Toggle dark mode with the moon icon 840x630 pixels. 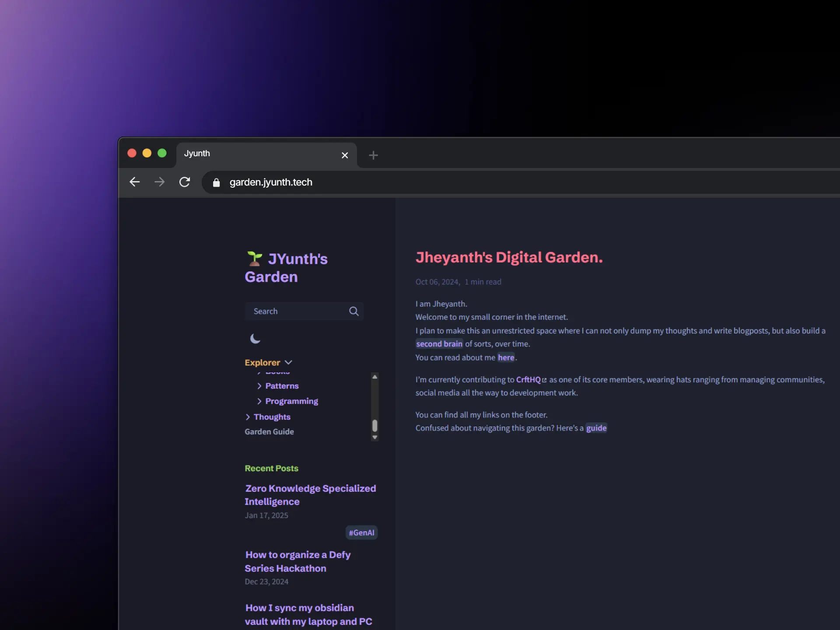[255, 339]
